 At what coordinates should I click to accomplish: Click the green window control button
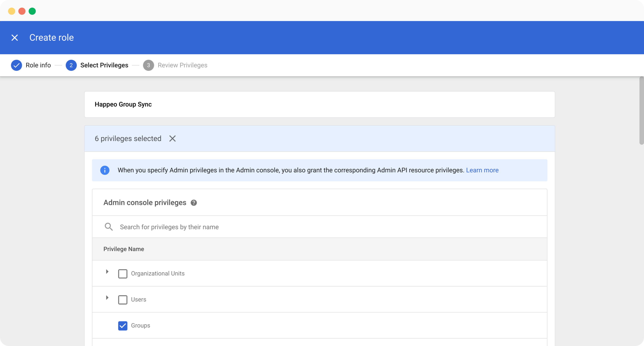32,11
